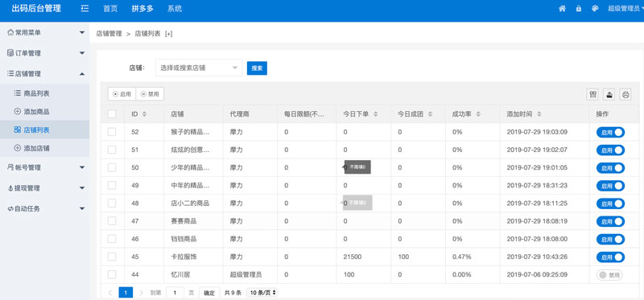644x300 pixels.
Task: Check the row for 卡拉服饰
Action: point(112,257)
